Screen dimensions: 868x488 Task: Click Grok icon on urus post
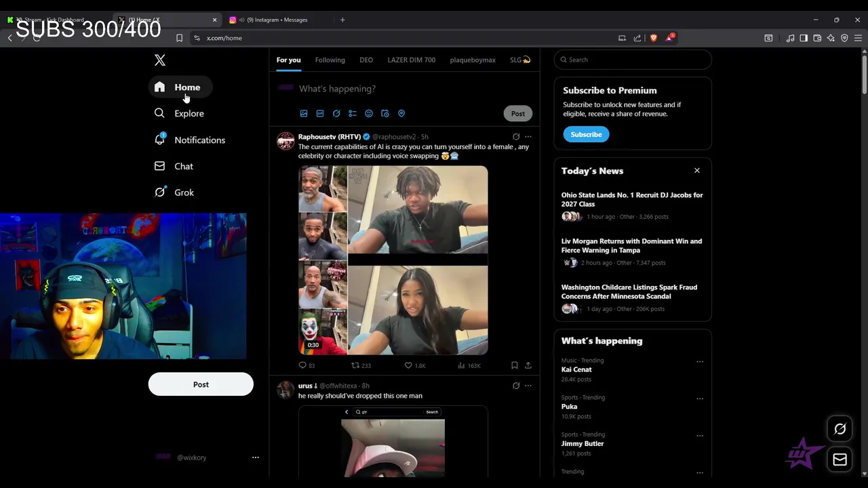pyautogui.click(x=516, y=386)
